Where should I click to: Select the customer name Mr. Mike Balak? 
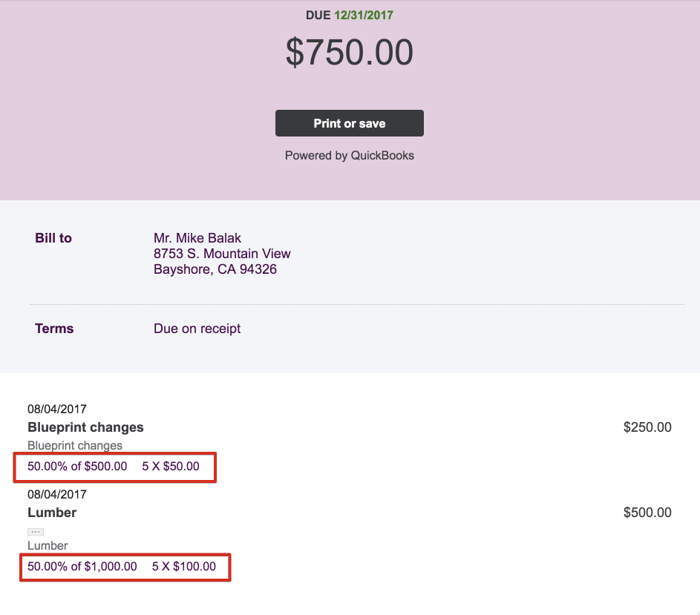coord(197,238)
